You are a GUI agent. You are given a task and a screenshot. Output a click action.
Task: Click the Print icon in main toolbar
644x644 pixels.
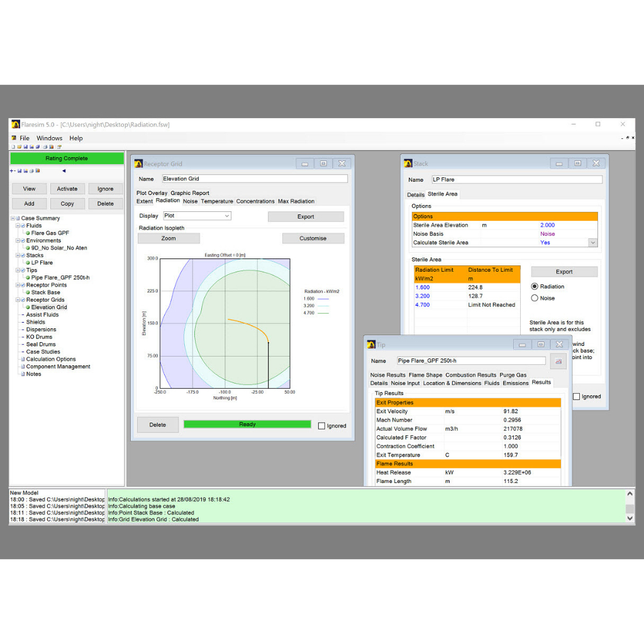point(45,147)
